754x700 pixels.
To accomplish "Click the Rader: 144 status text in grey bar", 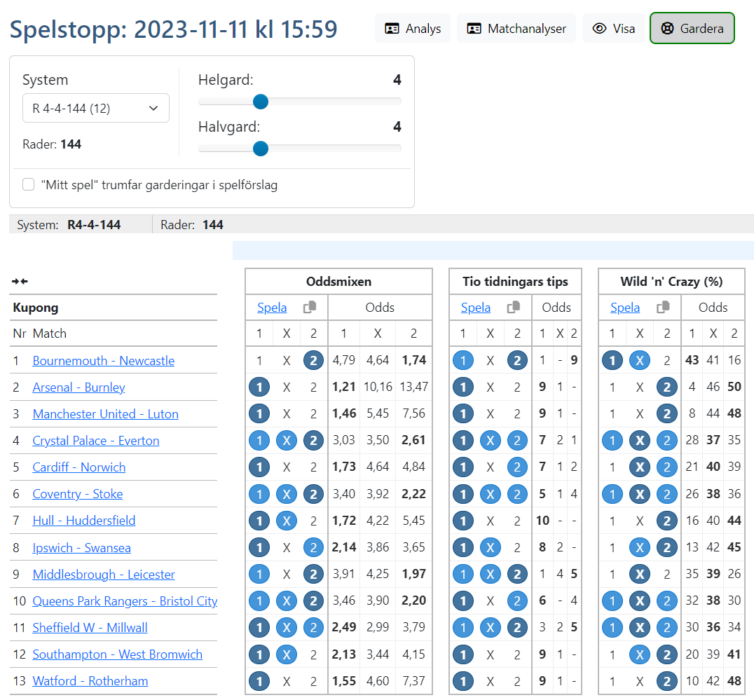I will pos(192,225).
